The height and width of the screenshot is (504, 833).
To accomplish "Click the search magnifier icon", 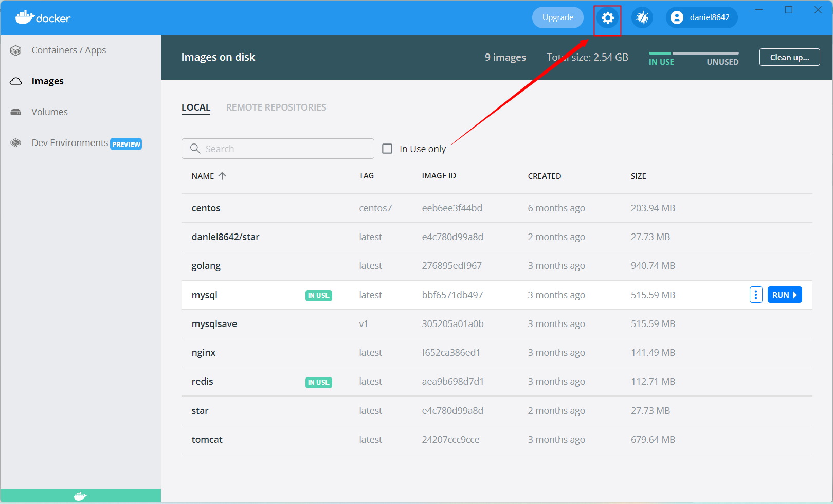I will (x=195, y=149).
